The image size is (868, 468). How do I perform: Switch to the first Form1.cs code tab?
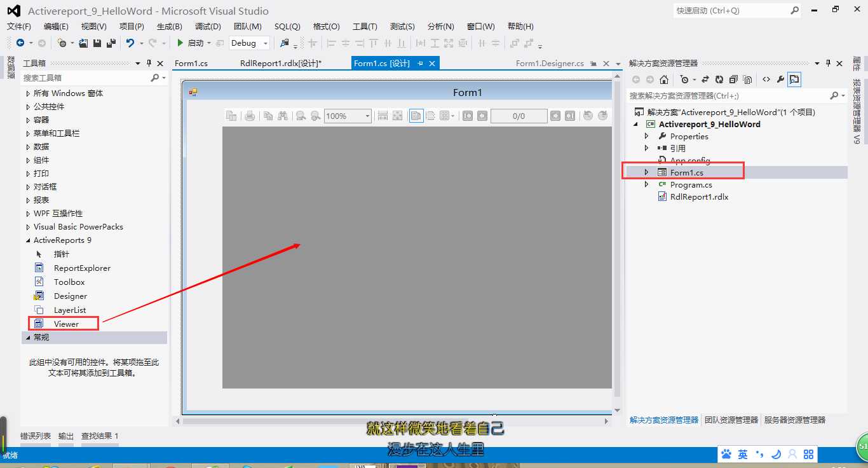pos(191,63)
